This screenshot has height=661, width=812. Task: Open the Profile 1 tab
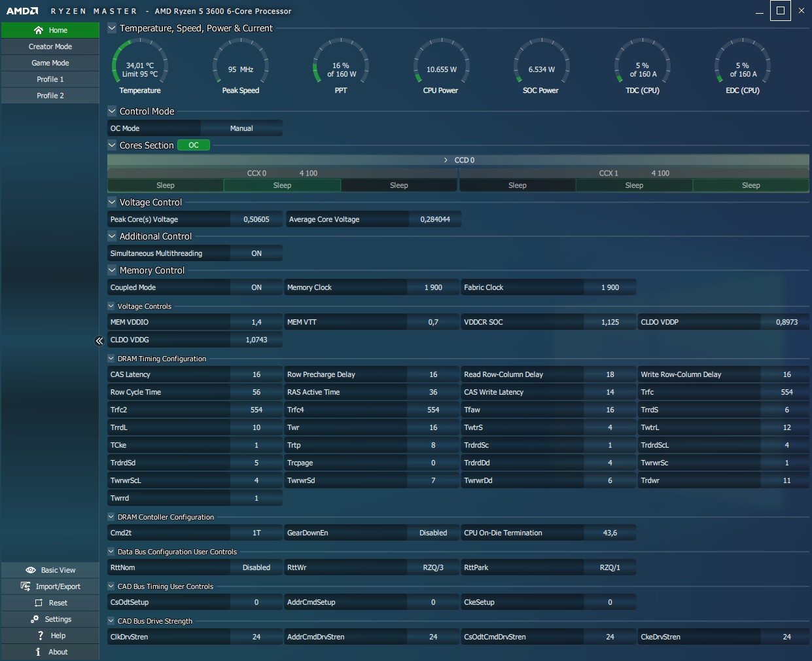[x=50, y=79]
